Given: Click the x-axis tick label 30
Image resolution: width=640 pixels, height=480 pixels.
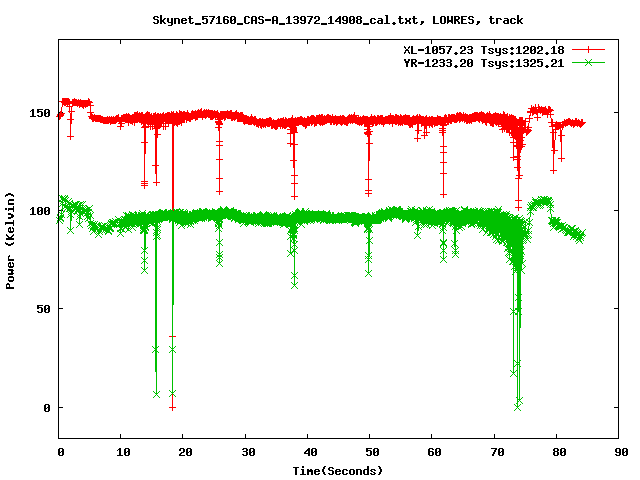Looking at the screenshot, I should click(x=248, y=452).
